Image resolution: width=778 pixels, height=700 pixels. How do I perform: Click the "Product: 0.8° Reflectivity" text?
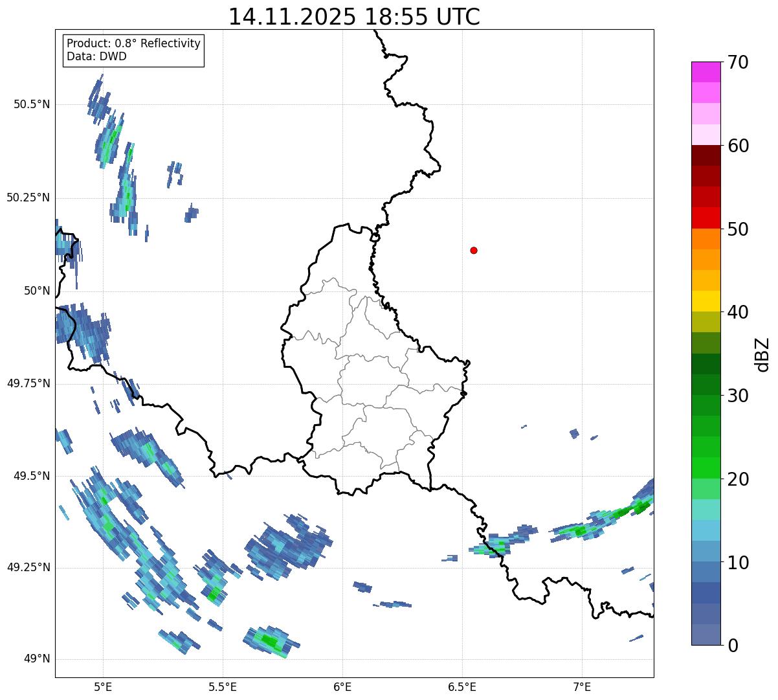point(134,43)
